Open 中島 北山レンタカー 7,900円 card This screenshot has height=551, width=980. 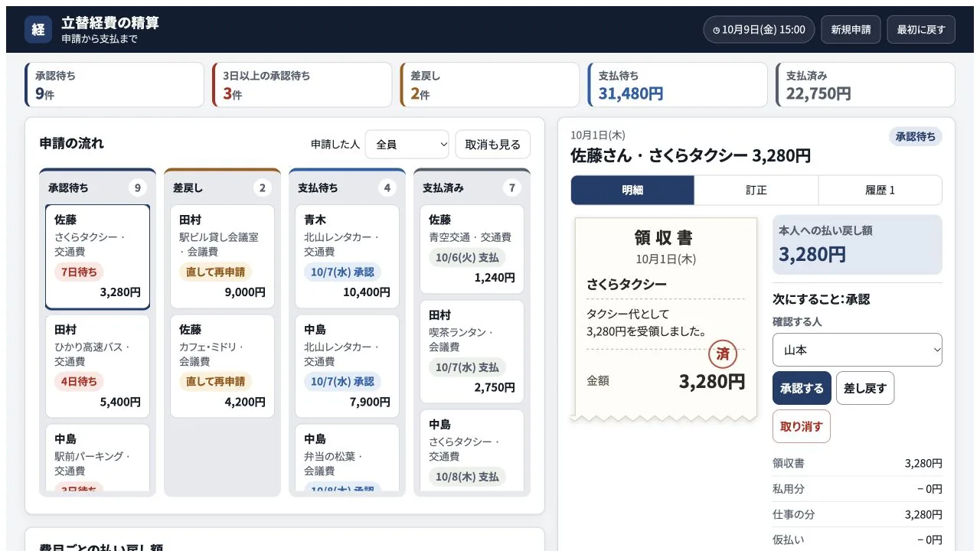click(x=347, y=367)
